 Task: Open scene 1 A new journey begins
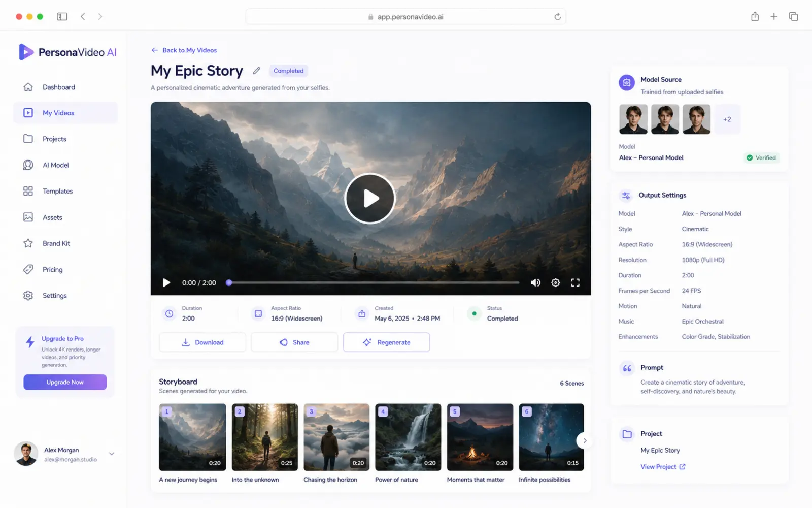(x=192, y=437)
